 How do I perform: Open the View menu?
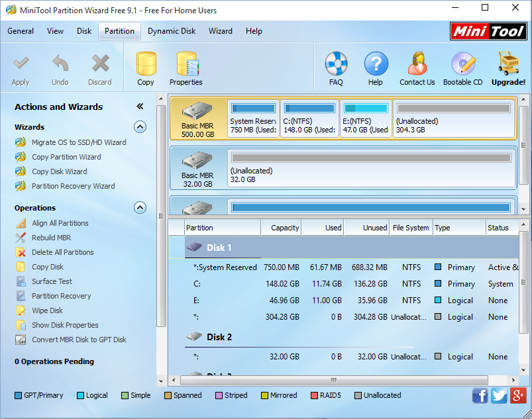pos(55,31)
